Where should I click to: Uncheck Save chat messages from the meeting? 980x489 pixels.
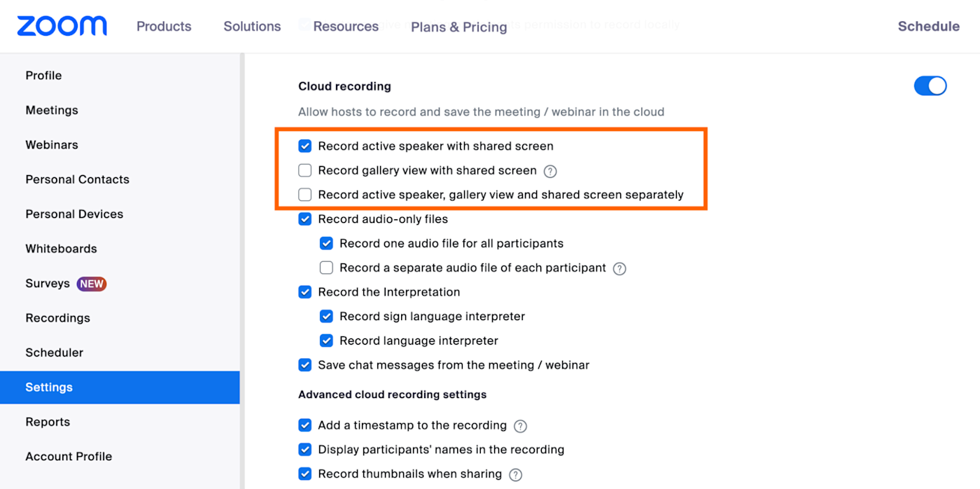(x=305, y=365)
